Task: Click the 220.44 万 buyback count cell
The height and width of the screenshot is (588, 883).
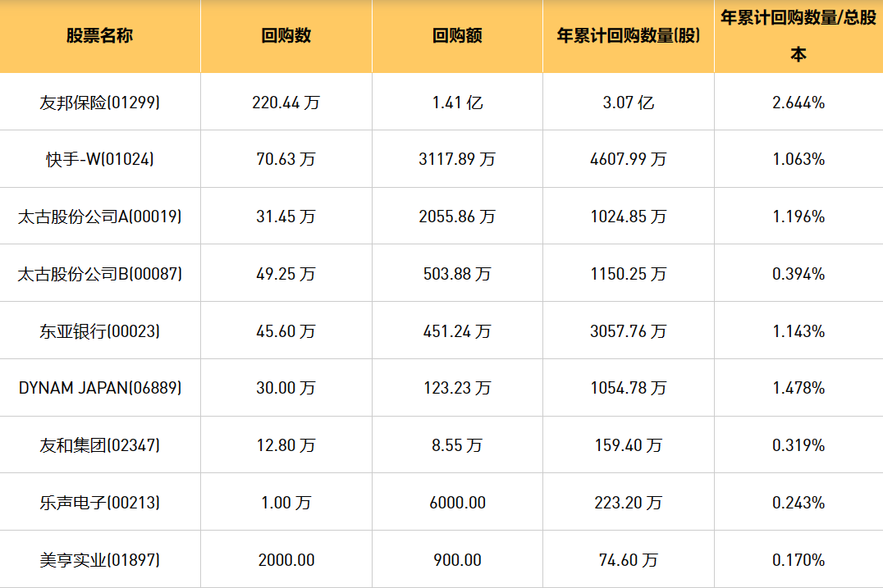Action: coord(286,103)
